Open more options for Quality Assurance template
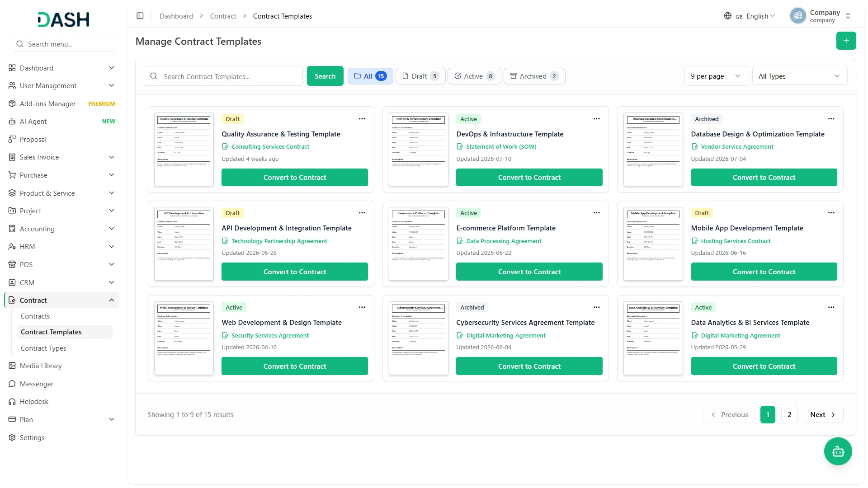The height and width of the screenshot is (488, 868). coord(362,119)
